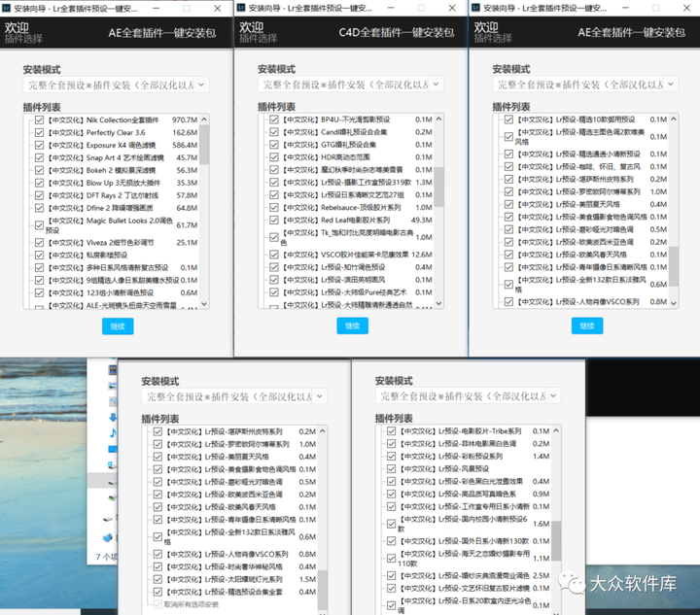Uncheck the Lr预设-婚纱庆典浪漫商业调色 checkbox
The image size is (700, 615).
(392, 576)
